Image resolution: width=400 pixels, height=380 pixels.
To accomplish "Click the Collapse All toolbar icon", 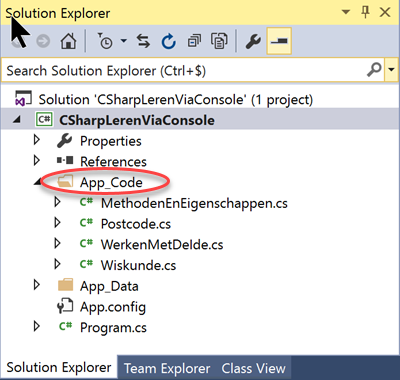I will pos(194,41).
